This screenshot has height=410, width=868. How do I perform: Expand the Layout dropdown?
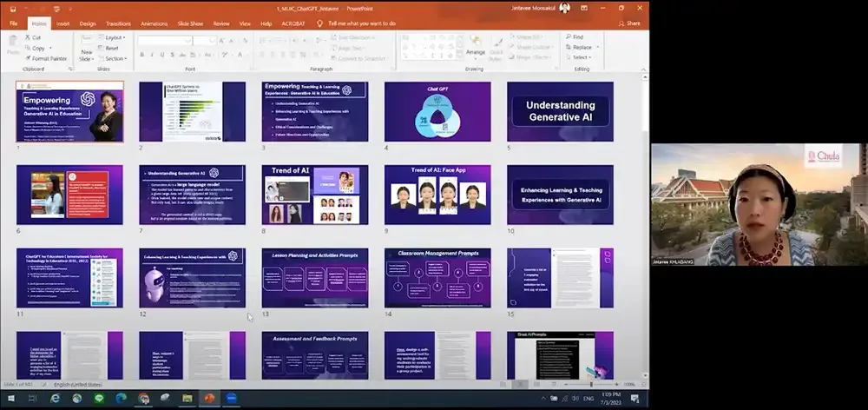pyautogui.click(x=111, y=37)
